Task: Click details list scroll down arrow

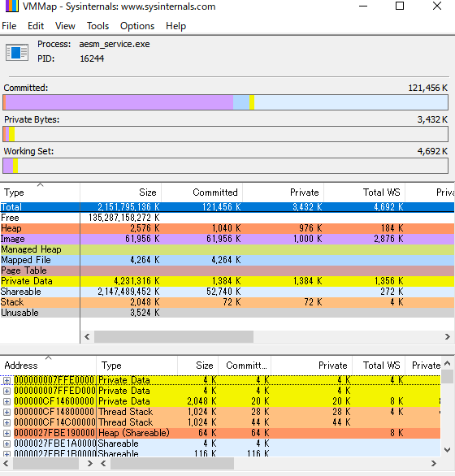Action: (447, 449)
